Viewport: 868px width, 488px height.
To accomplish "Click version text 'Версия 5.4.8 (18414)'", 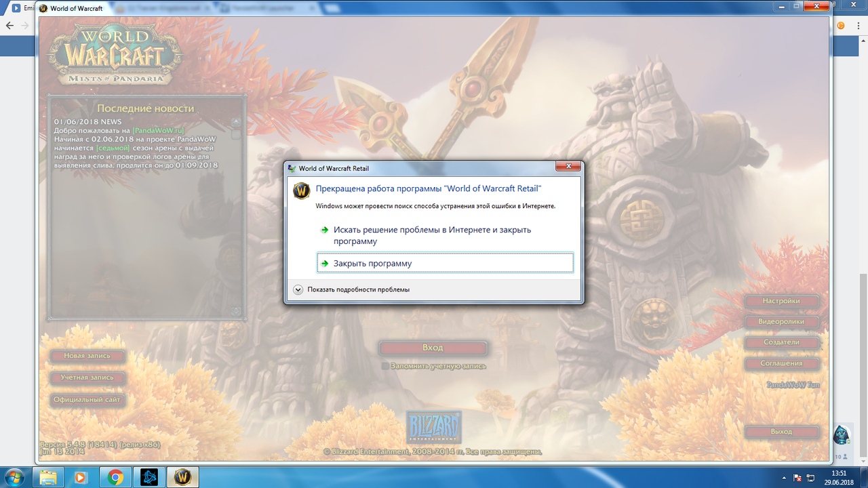I will pyautogui.click(x=79, y=444).
